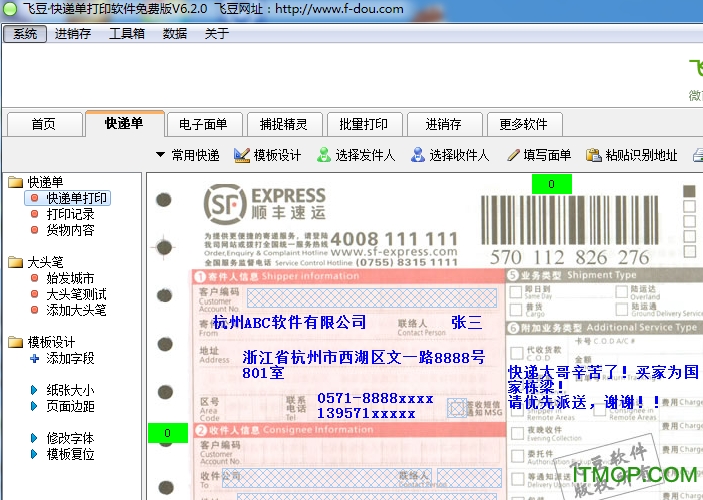Select the contact name 张三 field
Image resolution: width=703 pixels, height=500 pixels.
(467, 322)
